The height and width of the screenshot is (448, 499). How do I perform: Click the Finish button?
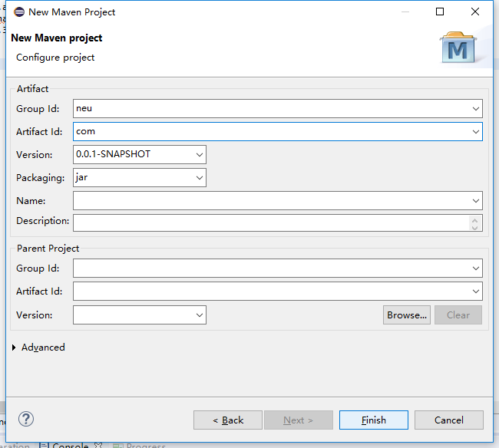pyautogui.click(x=373, y=420)
